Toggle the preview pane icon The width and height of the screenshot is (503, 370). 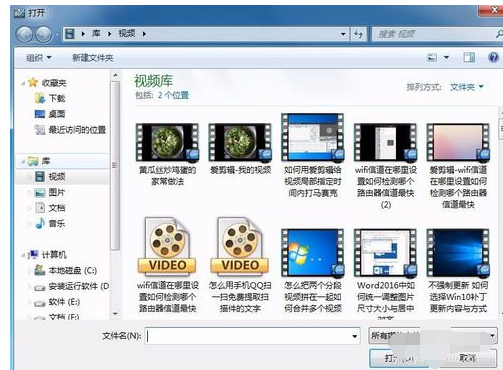[x=469, y=58]
